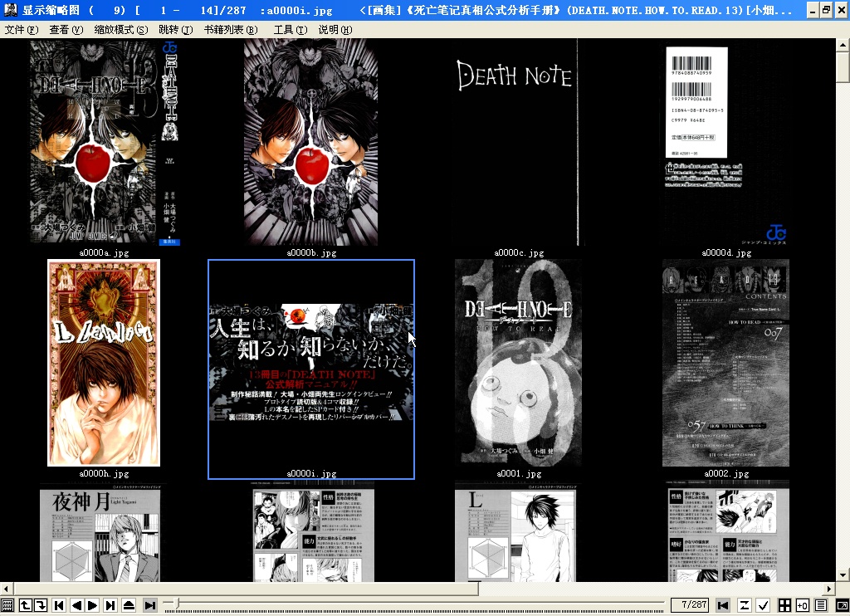This screenshot has height=616, width=850.
Task: Click the a0002.jpg filename label
Action: click(726, 473)
